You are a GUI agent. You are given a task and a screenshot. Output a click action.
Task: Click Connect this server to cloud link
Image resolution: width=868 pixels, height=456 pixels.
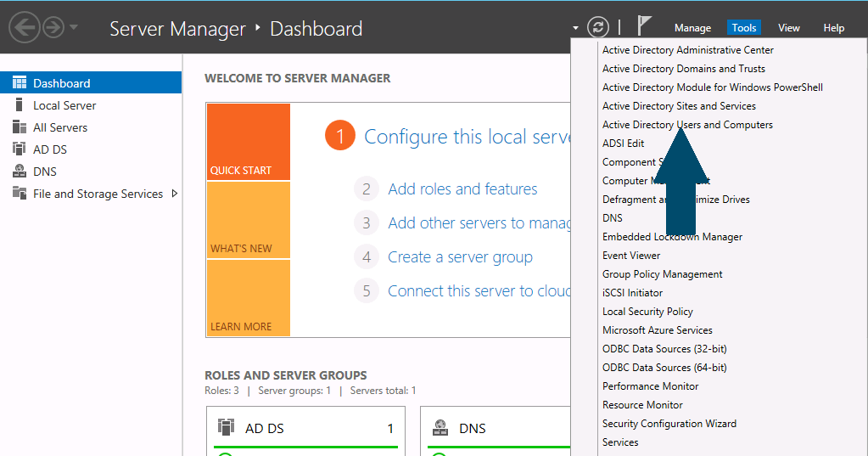pos(479,291)
